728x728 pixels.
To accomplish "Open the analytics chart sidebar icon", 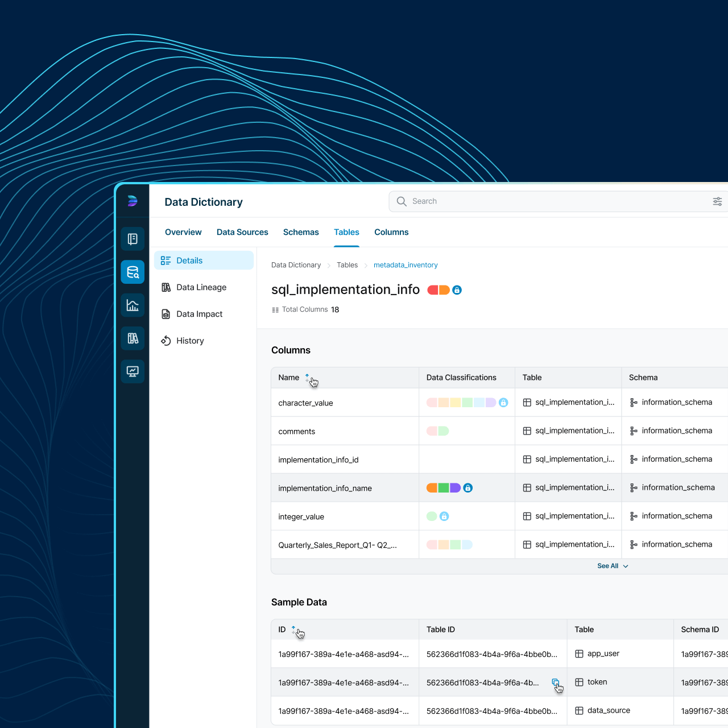I will (x=133, y=305).
